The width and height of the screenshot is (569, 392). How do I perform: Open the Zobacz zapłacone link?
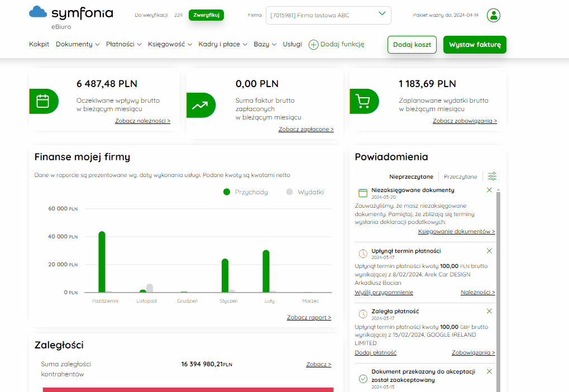click(306, 129)
